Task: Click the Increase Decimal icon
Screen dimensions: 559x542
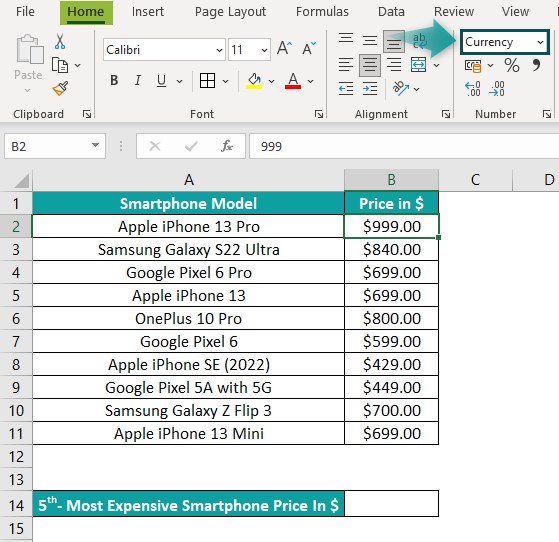Action: click(x=473, y=89)
